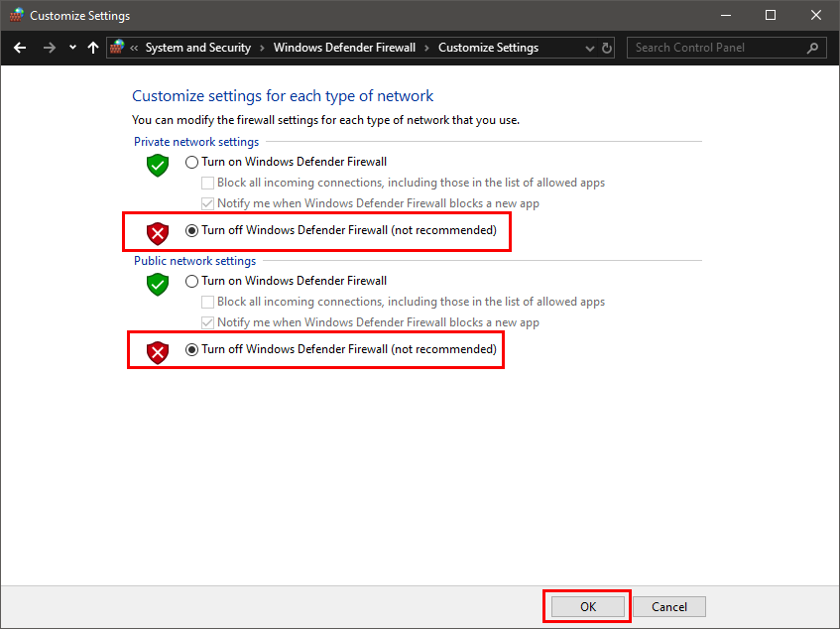The image size is (840, 629).
Task: Select Turn off Windows Defender Firewall for Public network
Action: tap(191, 349)
